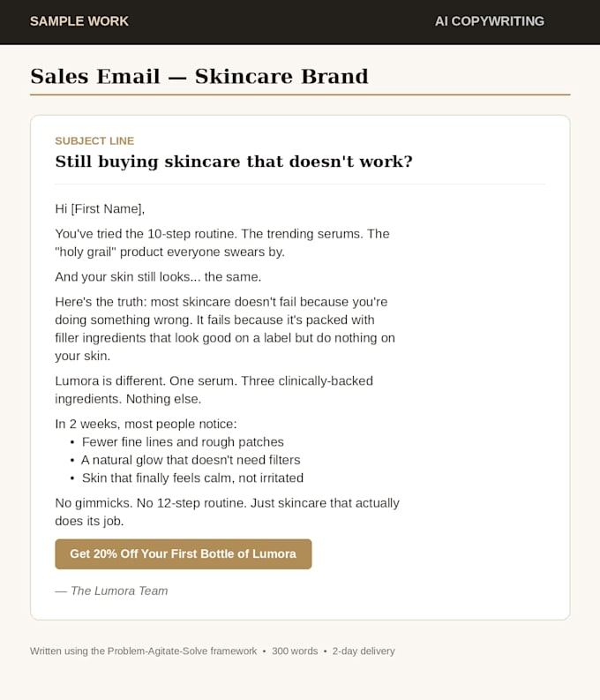The height and width of the screenshot is (700, 600).
Task: Click "In 2 weeks, most people notice" line
Action: pyautogui.click(x=146, y=424)
